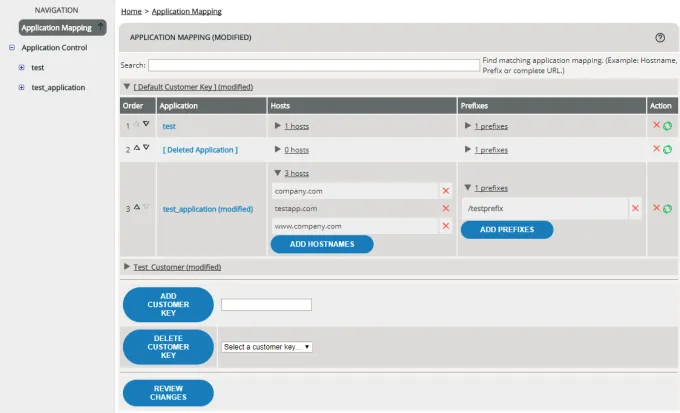Move test row down in order

(146, 124)
